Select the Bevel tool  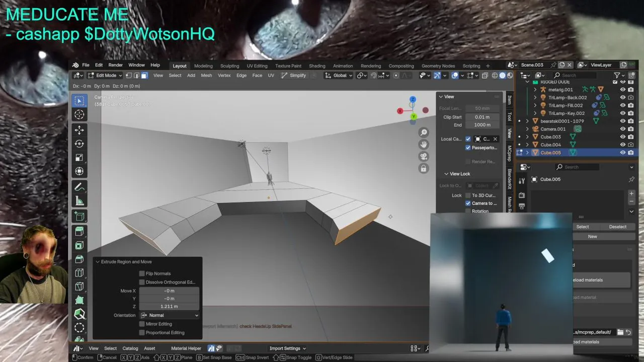(x=79, y=259)
